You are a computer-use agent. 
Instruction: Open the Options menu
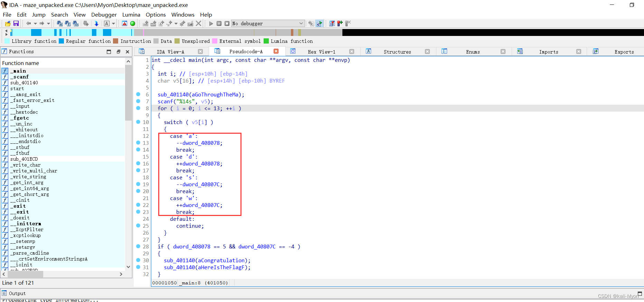[x=156, y=15]
